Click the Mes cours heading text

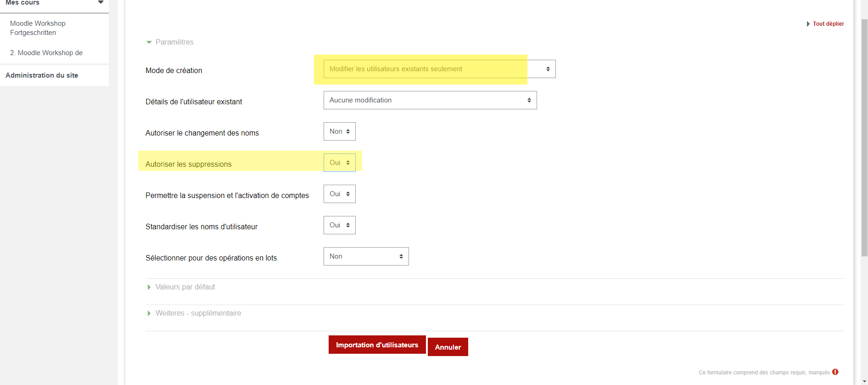pos(22,3)
